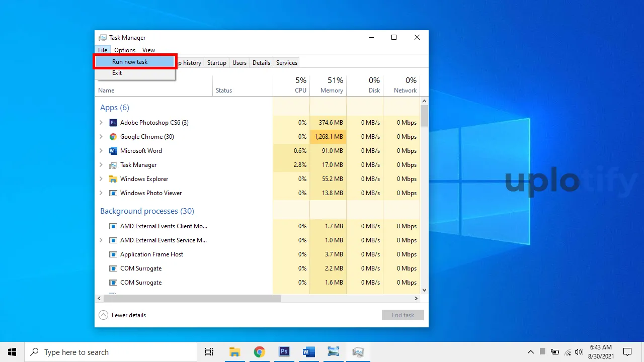Collapse to Fewer details
This screenshot has width=644, height=362.
click(122, 315)
